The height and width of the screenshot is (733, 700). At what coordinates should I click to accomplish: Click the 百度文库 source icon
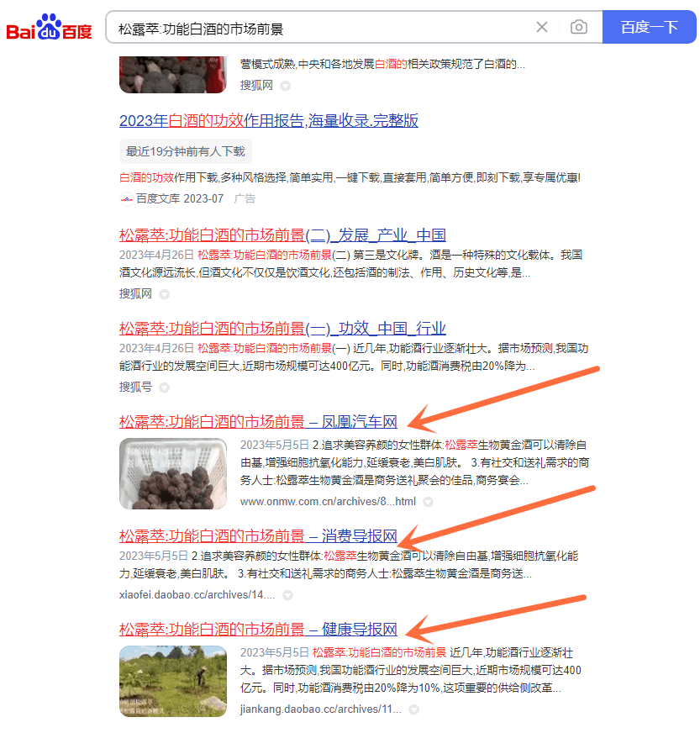click(x=127, y=199)
